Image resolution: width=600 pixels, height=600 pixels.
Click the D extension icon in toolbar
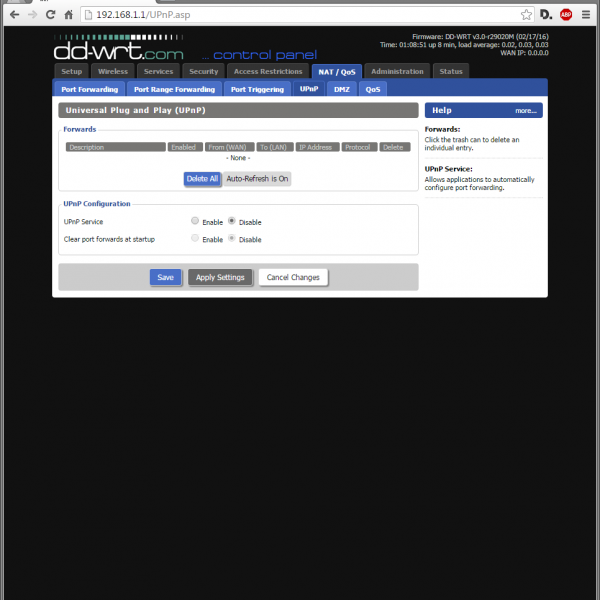[545, 15]
